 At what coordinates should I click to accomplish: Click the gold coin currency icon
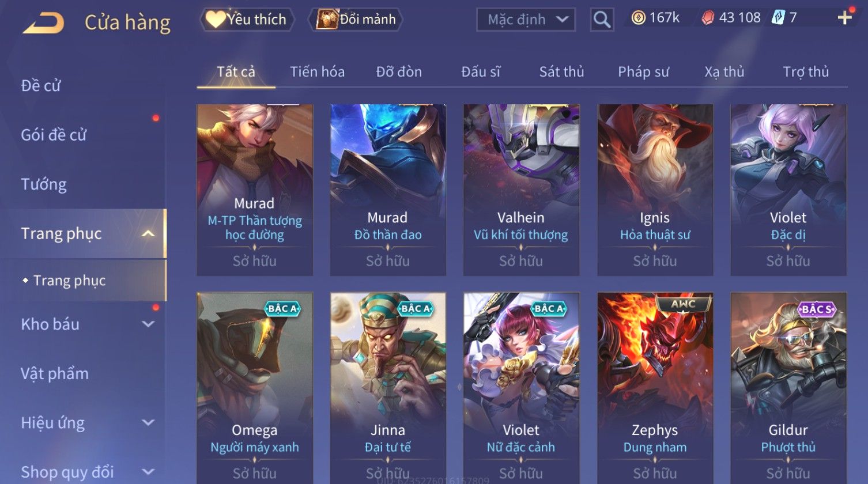(638, 18)
